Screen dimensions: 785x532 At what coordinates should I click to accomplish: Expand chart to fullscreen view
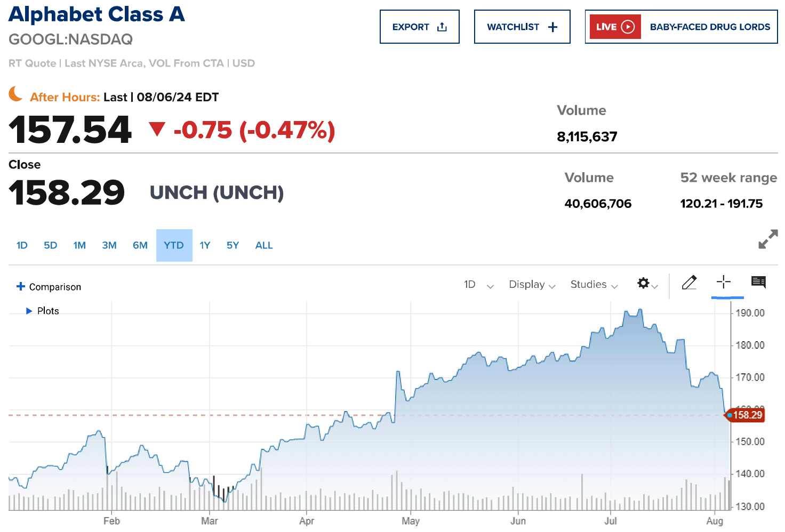coord(768,239)
